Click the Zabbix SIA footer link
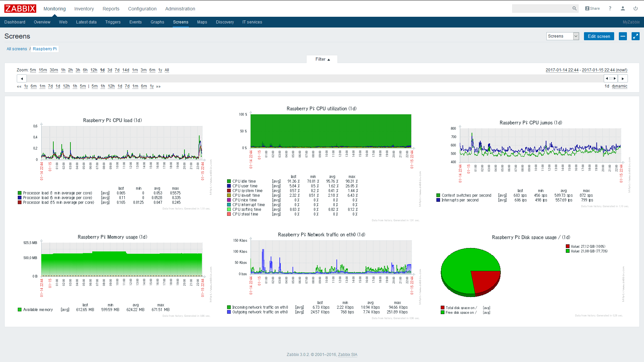 [347, 354]
